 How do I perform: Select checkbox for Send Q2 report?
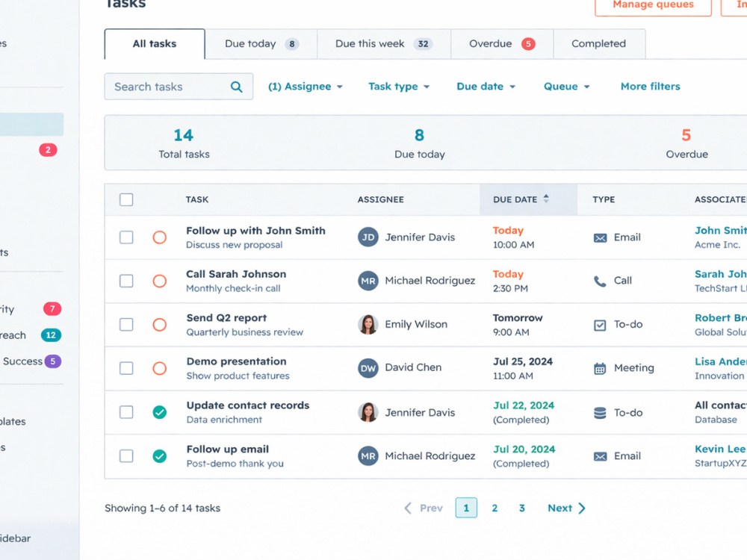[126, 325]
